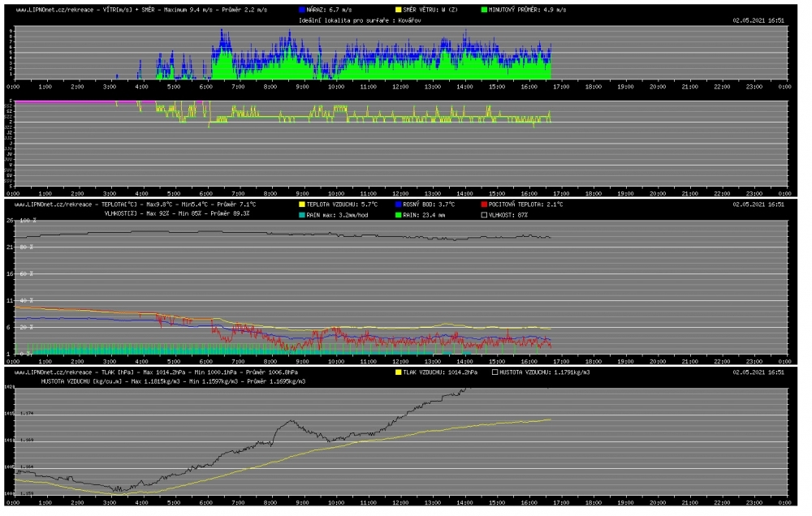
Task: Click the yellow SMĚR VĚTRU legend swatch
Action: coord(398,10)
